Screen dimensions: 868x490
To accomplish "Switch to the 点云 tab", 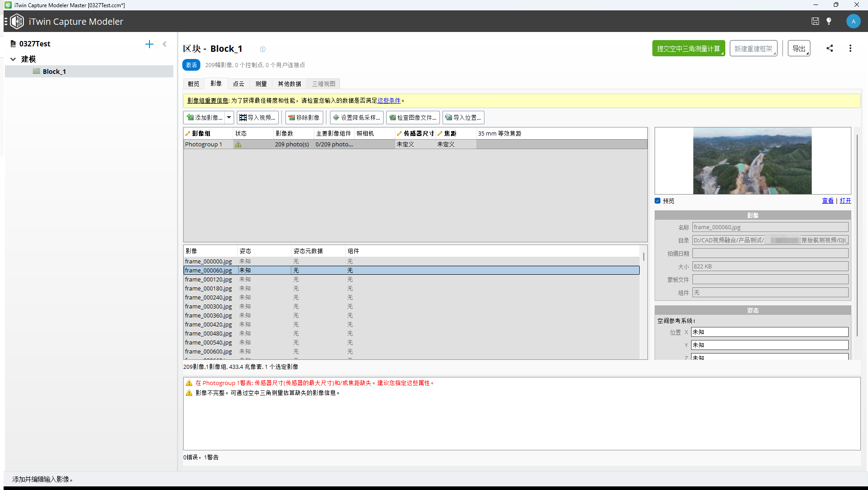I will coord(238,84).
